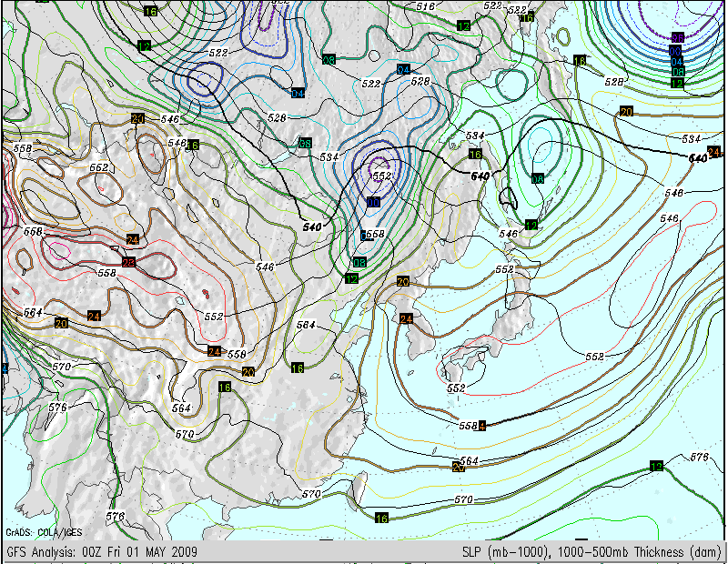Click the green 16 box on the bottom isobar

(381, 518)
